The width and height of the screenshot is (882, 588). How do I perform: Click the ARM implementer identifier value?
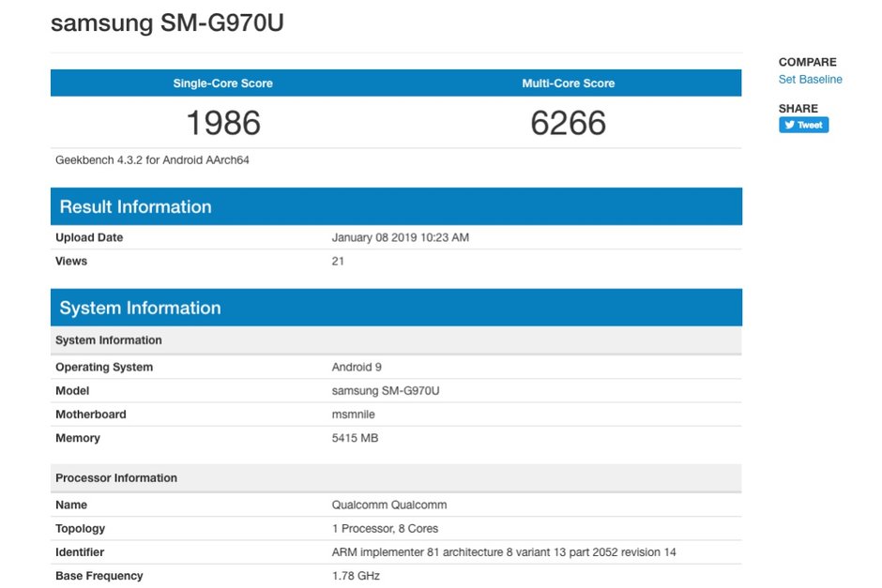[x=503, y=552]
